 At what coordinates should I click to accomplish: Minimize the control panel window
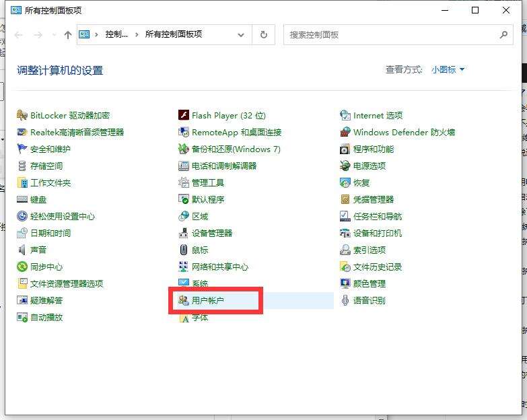click(445, 10)
